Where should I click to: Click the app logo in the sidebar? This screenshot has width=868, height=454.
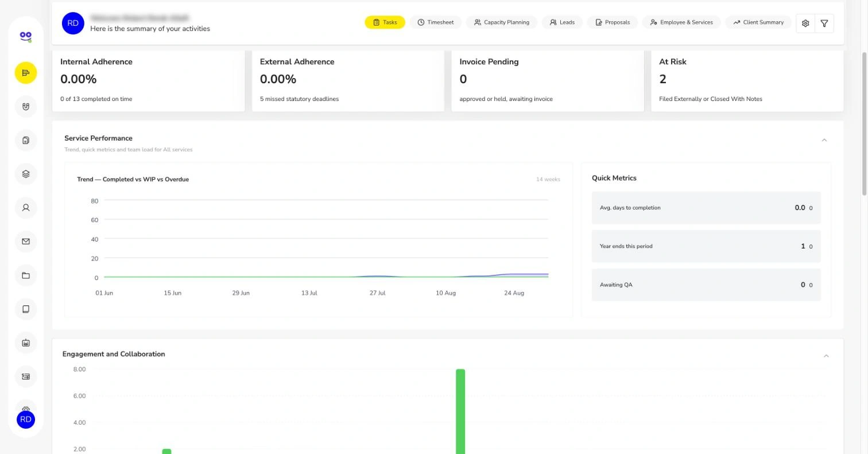[25, 37]
